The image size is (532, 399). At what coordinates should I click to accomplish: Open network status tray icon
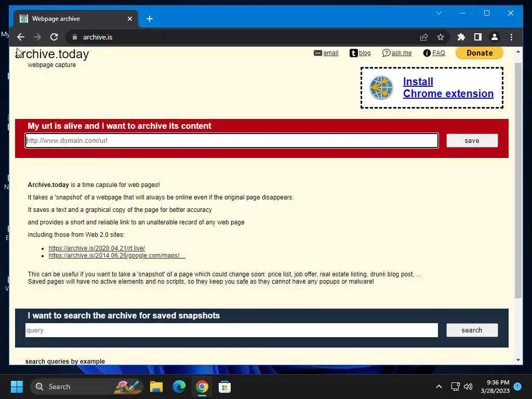[455, 387]
